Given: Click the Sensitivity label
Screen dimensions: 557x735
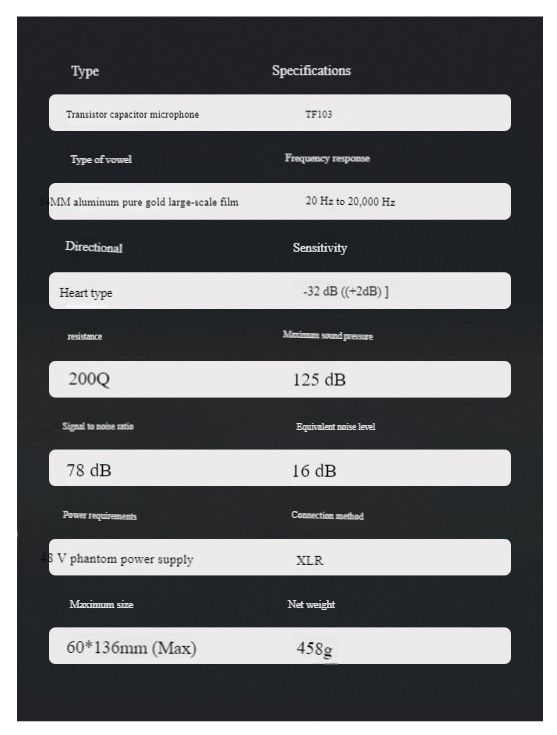Looking at the screenshot, I should tap(320, 248).
